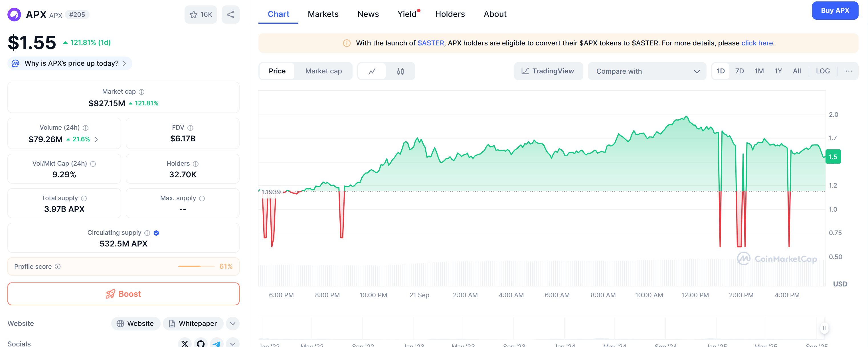Select the 7D time range
Image resolution: width=868 pixels, height=347 pixels.
click(x=739, y=71)
